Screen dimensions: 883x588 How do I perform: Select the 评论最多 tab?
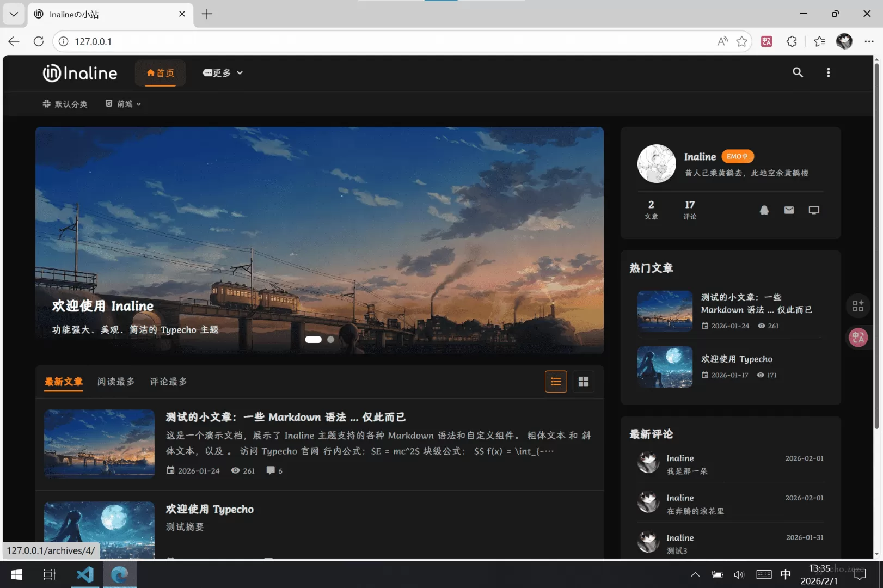pos(168,382)
